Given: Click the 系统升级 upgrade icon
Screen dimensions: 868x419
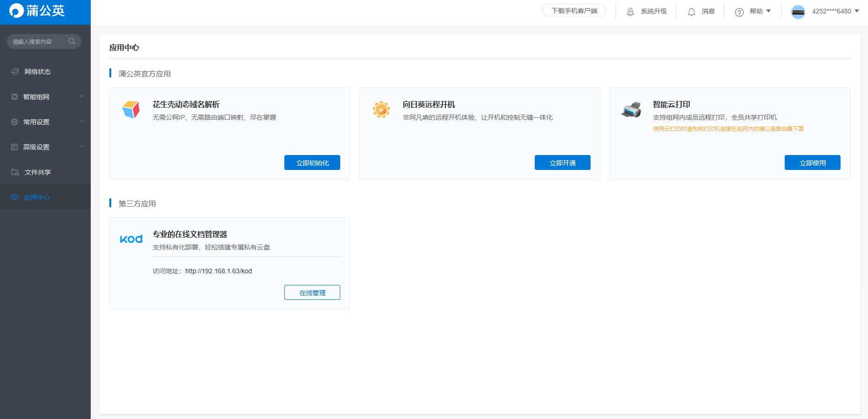Looking at the screenshot, I should tap(630, 12).
